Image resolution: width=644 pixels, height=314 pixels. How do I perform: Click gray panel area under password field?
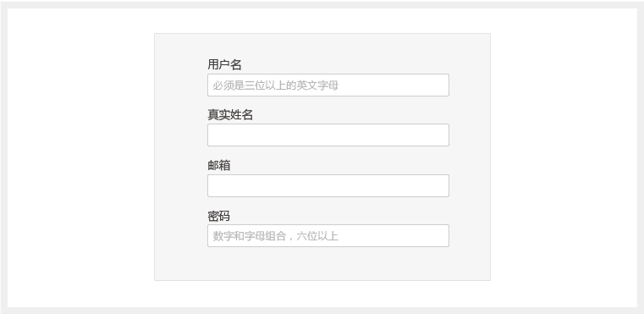click(x=322, y=264)
